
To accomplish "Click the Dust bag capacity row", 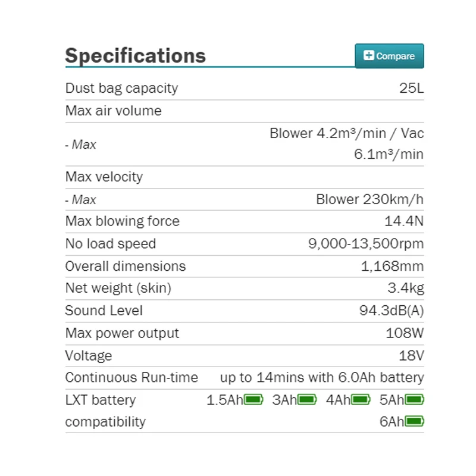I will click(x=245, y=88).
